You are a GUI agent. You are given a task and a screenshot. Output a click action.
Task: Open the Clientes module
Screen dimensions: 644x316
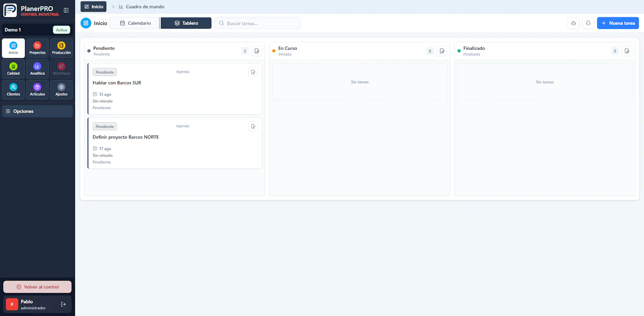coord(13,90)
